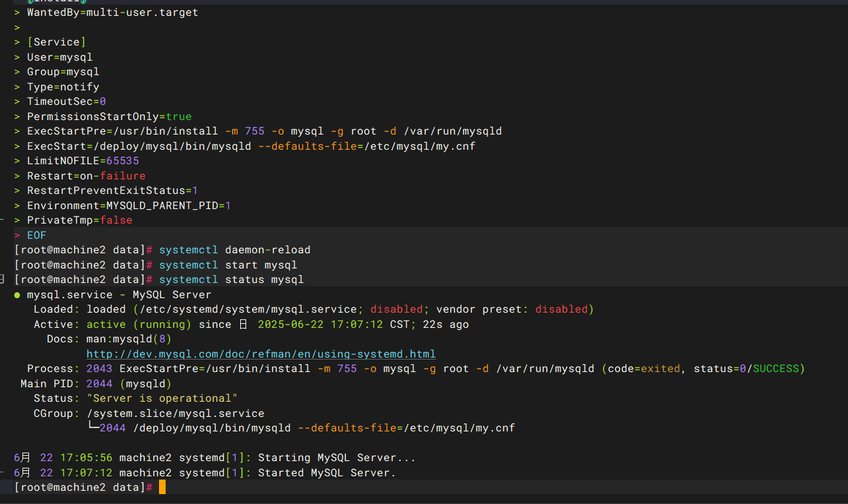Click the 'systemctl start mysql' command
This screenshot has height=504, width=848.
tap(228, 265)
